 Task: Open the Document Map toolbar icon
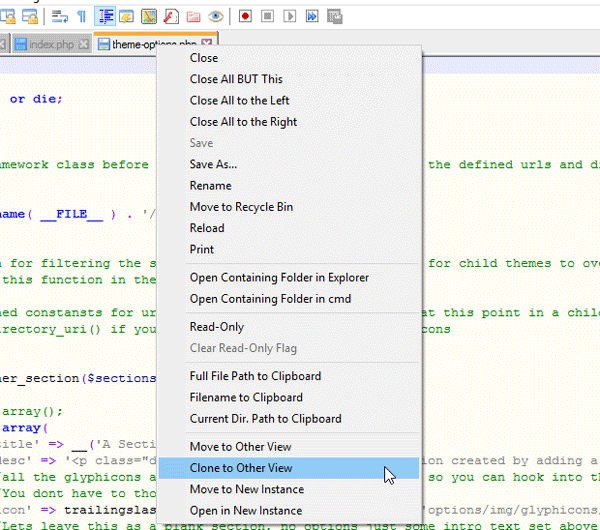pyautogui.click(x=148, y=15)
